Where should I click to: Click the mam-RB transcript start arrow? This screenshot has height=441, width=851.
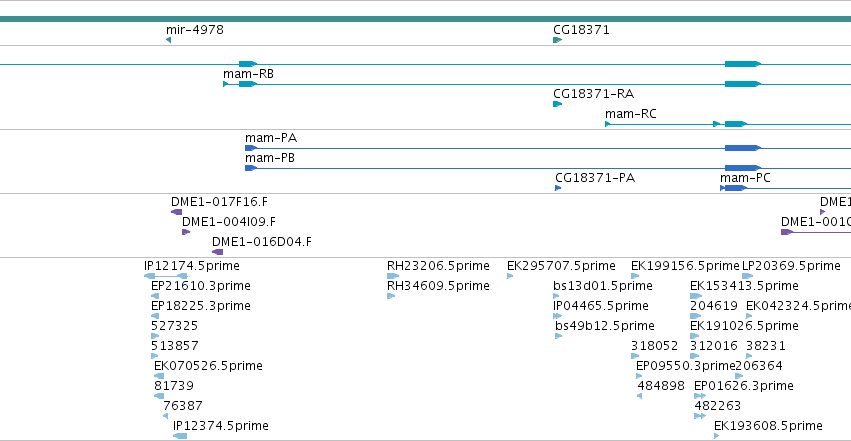coord(226,84)
